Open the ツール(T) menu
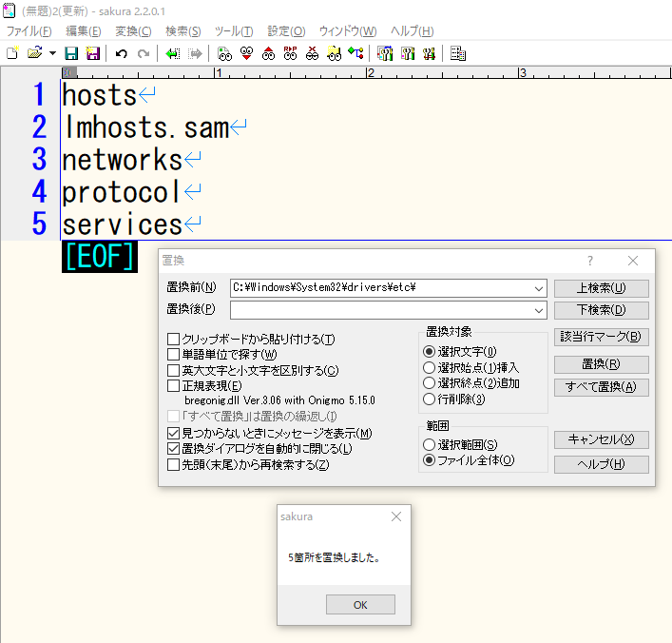 (234, 31)
